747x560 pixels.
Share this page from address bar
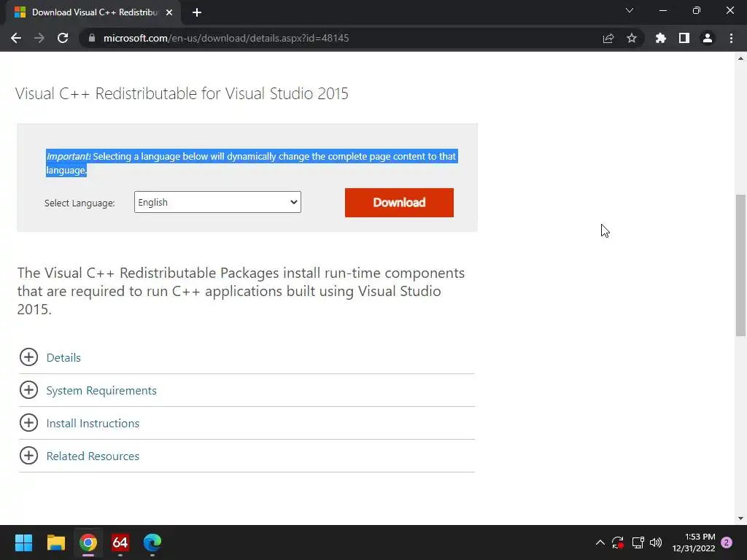click(x=608, y=38)
